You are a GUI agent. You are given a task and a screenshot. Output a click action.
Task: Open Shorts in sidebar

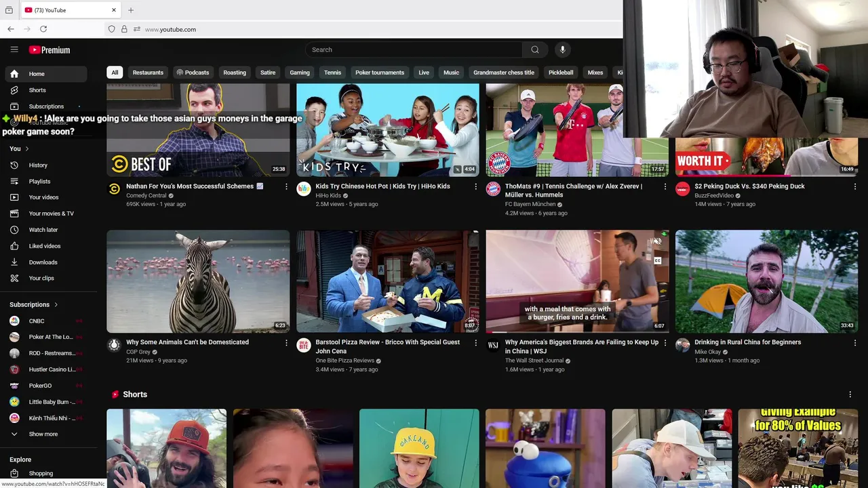pyautogui.click(x=46, y=90)
